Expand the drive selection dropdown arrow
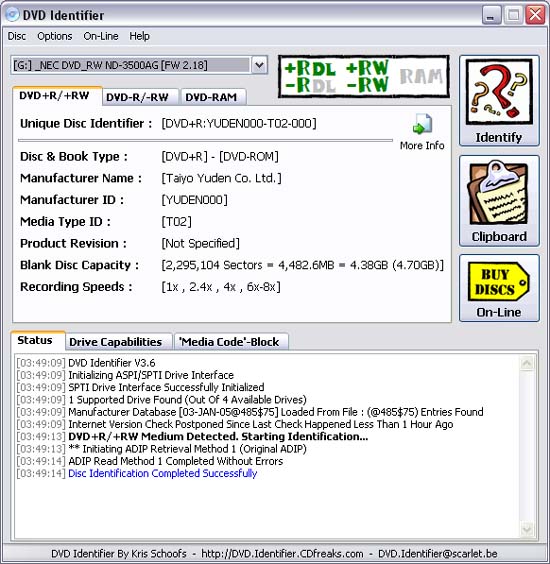The width and height of the screenshot is (550, 564). click(x=259, y=65)
